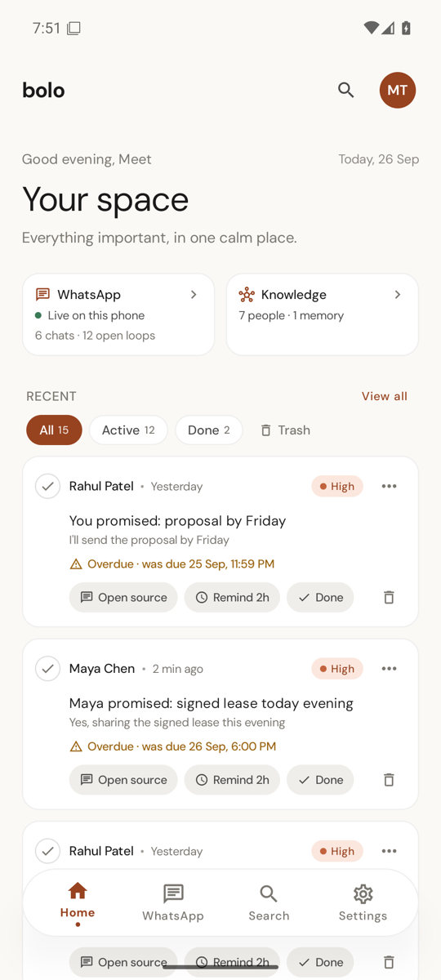
Task: Delete Rahul Patel proposal card via trash icon
Action: click(x=389, y=597)
